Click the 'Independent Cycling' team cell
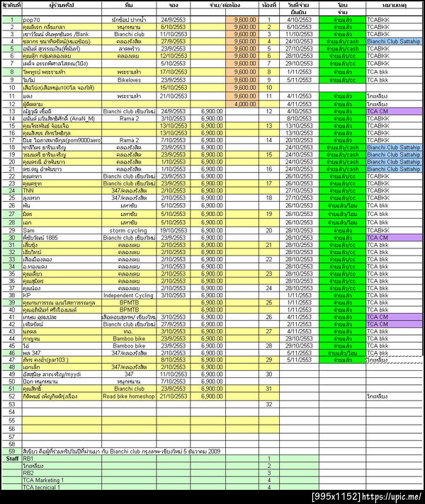The image size is (425, 504). [x=129, y=295]
